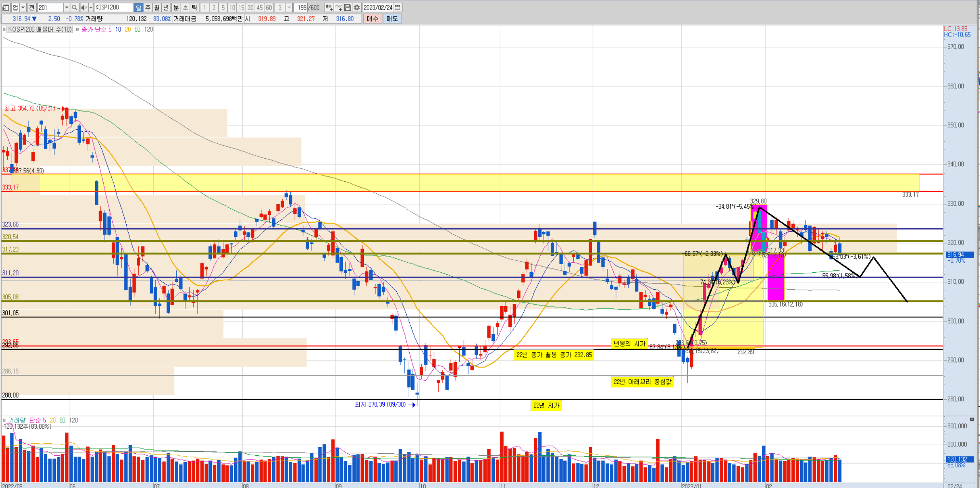Click the KOSPI200 매물대 수(10) label
Image resolution: width=980 pixels, height=488 pixels.
click(x=40, y=29)
